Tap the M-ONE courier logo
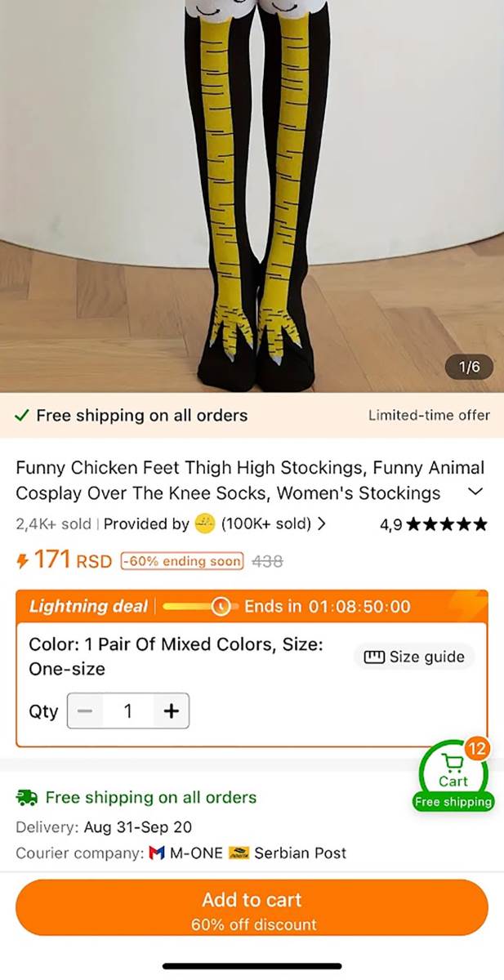504x980 pixels. point(157,853)
